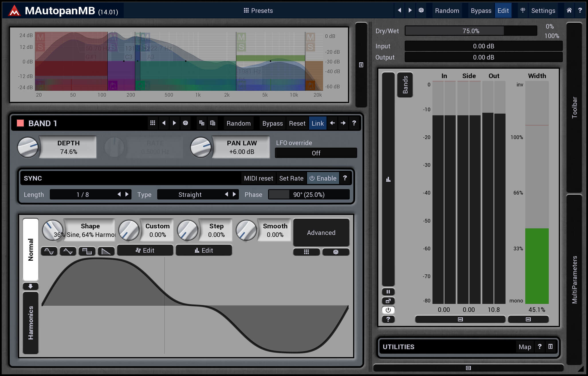Load next Band 1 preset

tap(174, 123)
